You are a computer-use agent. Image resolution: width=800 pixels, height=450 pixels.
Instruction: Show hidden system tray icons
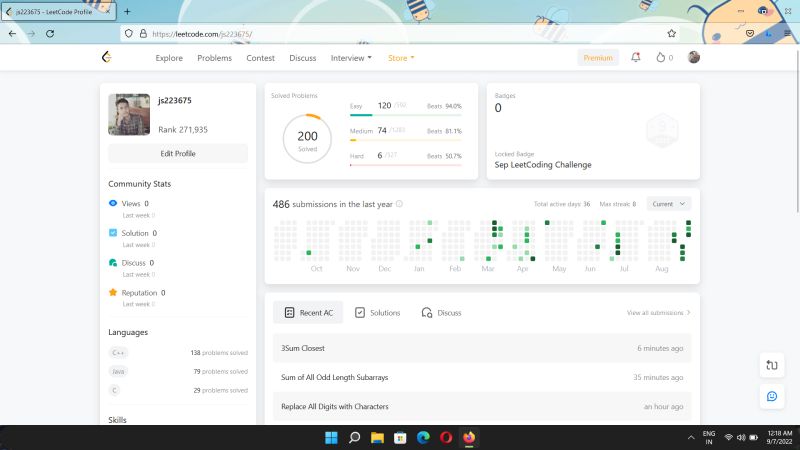point(691,438)
